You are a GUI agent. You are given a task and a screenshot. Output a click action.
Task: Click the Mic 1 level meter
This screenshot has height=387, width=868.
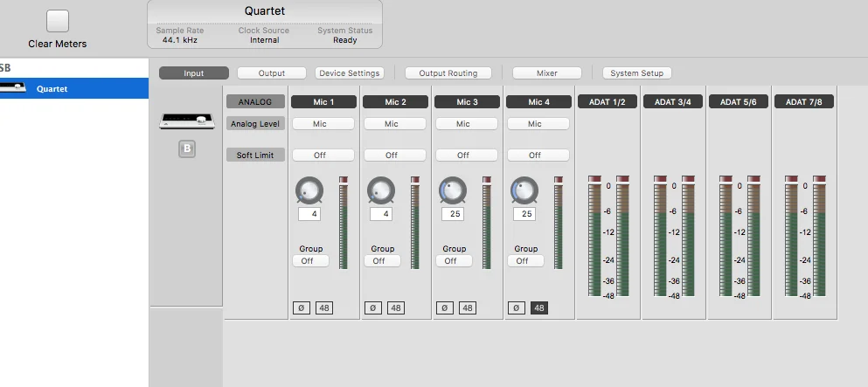[x=344, y=223]
